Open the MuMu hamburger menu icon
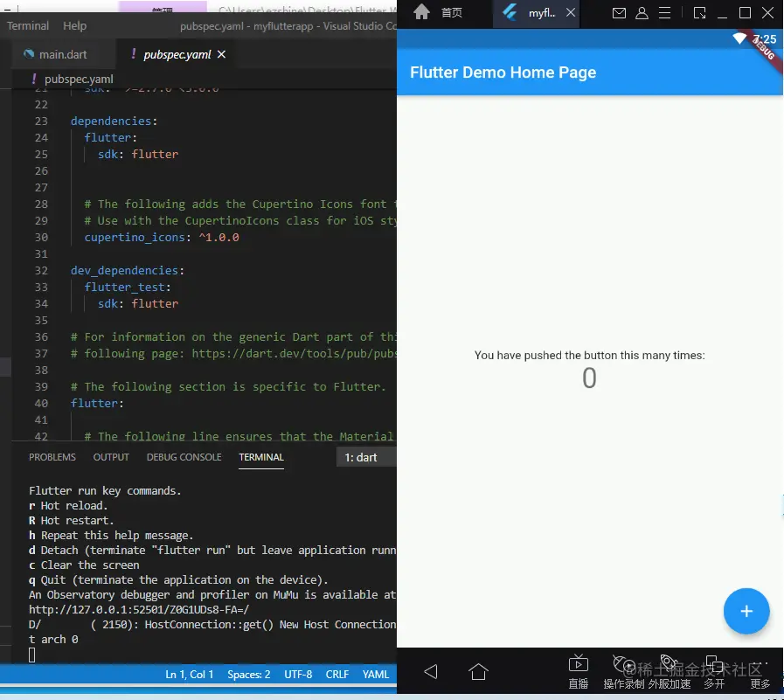Screen dimensions: 784x700 coord(664,13)
